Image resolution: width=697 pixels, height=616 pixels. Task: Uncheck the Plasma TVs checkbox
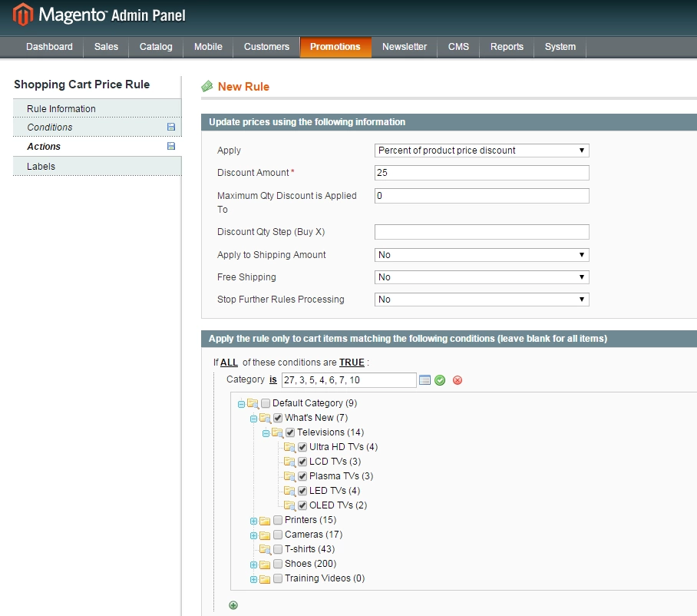(302, 476)
